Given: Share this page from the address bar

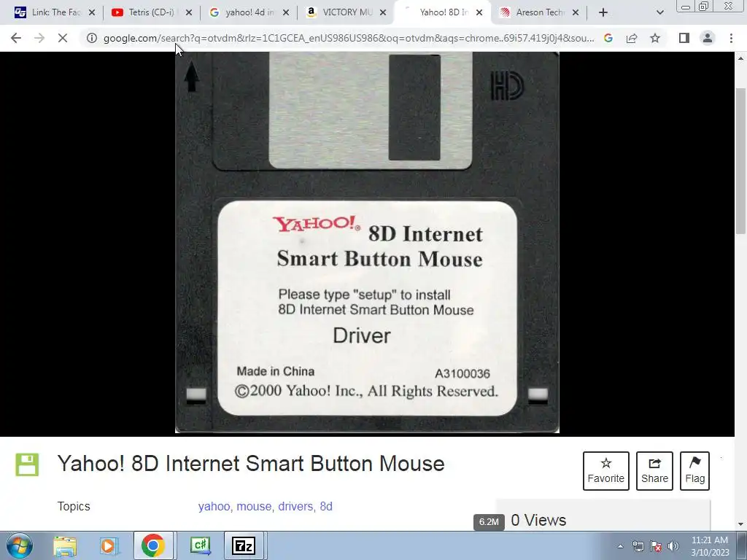Looking at the screenshot, I should pyautogui.click(x=632, y=38).
